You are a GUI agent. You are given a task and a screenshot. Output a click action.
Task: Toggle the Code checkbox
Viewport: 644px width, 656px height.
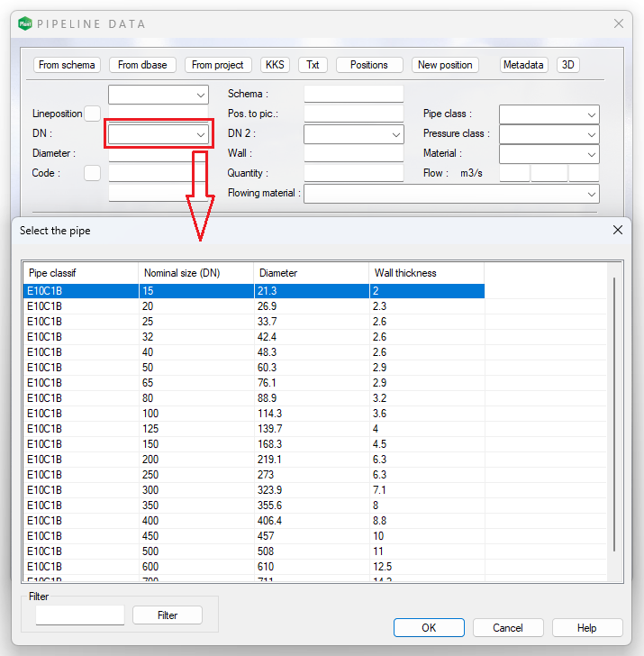click(92, 173)
